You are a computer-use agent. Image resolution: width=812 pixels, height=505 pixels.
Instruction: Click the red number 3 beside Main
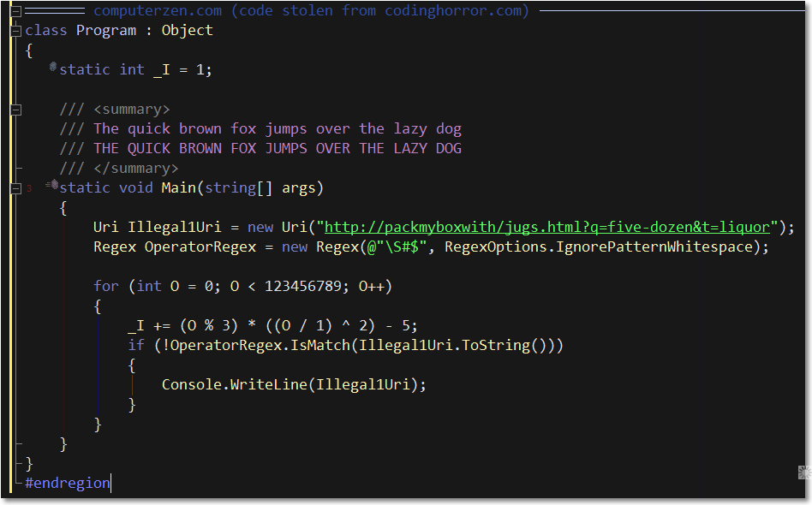pyautogui.click(x=29, y=188)
